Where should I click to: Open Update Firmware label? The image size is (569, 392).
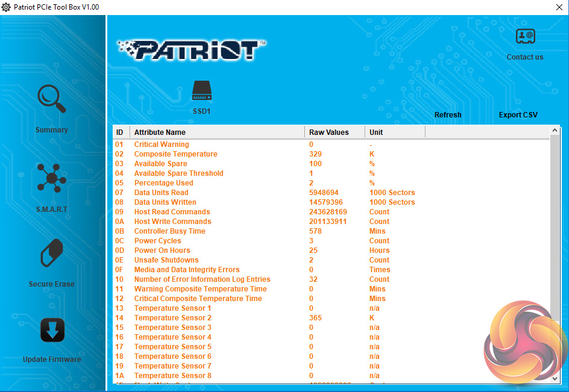pyautogui.click(x=52, y=359)
